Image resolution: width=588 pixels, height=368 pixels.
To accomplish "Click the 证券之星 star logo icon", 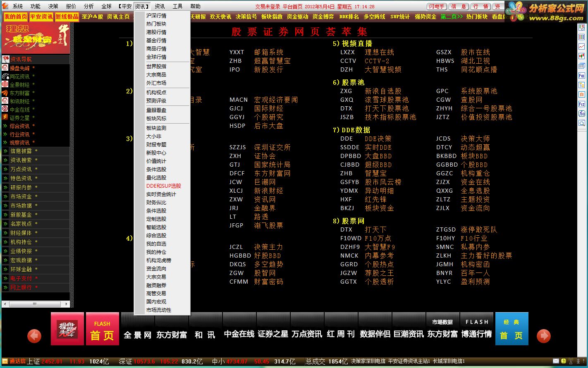I will click(5, 117).
